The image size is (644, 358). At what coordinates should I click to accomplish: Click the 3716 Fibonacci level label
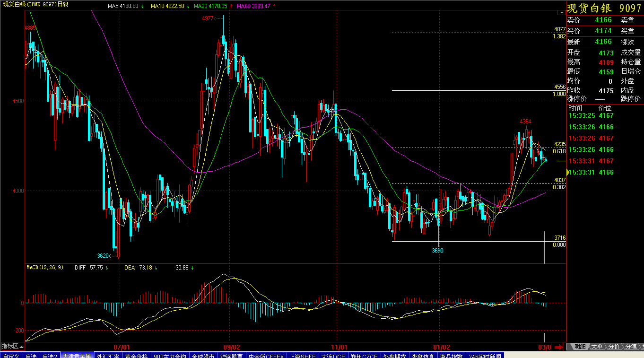560,238
